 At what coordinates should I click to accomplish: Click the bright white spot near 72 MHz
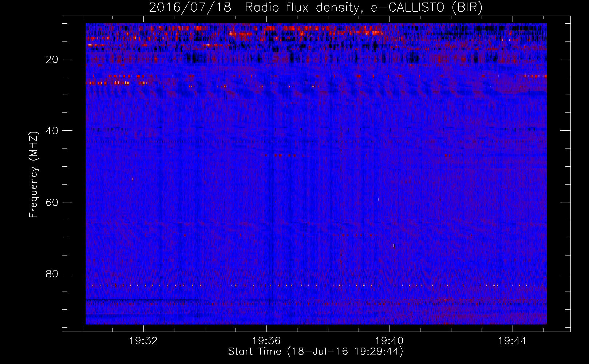(394, 246)
